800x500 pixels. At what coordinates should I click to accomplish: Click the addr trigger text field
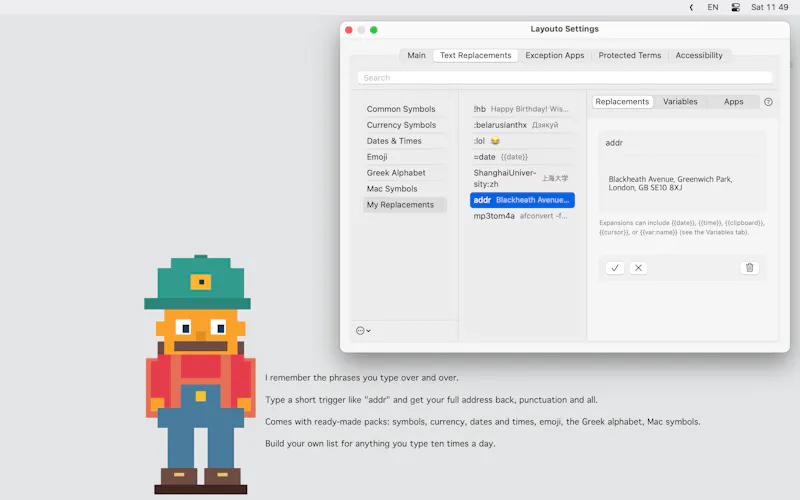point(682,143)
